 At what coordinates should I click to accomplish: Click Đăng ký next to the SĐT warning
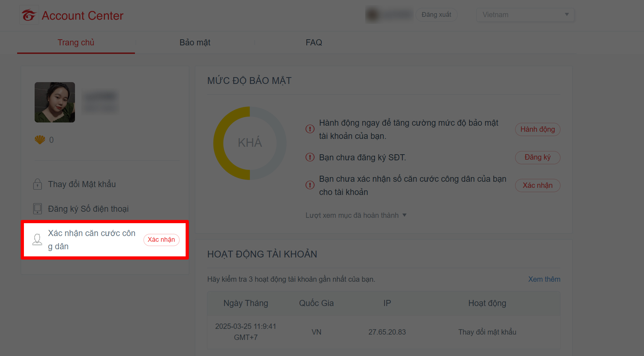pyautogui.click(x=538, y=157)
